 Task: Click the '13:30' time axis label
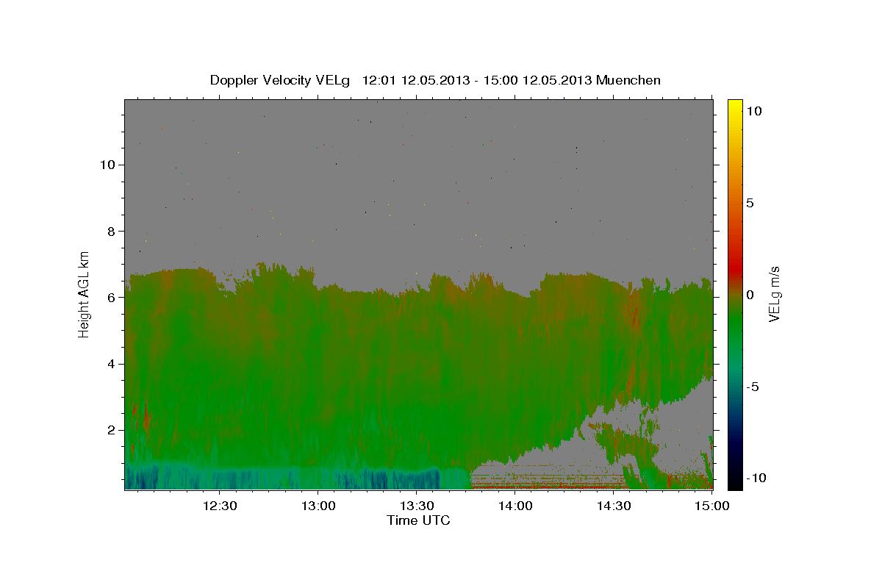416,506
